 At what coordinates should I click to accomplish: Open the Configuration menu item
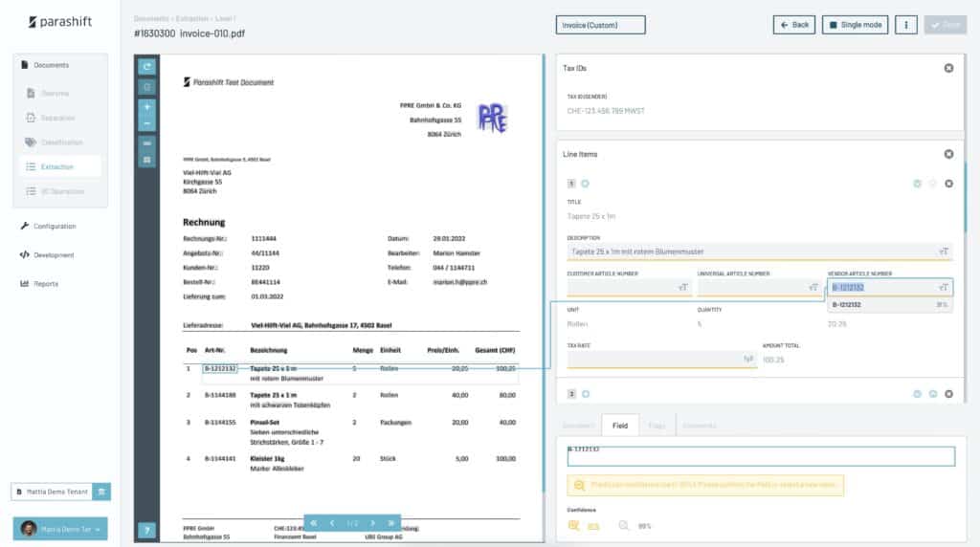tap(54, 227)
